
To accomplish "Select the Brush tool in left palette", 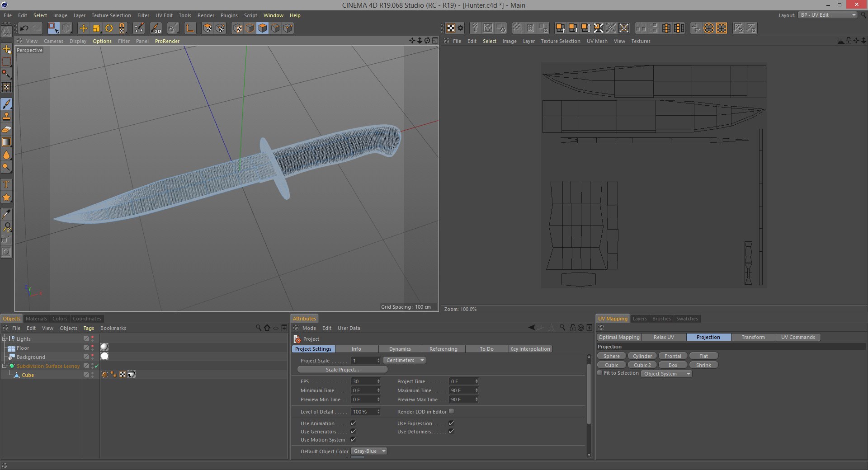I will click(x=6, y=104).
